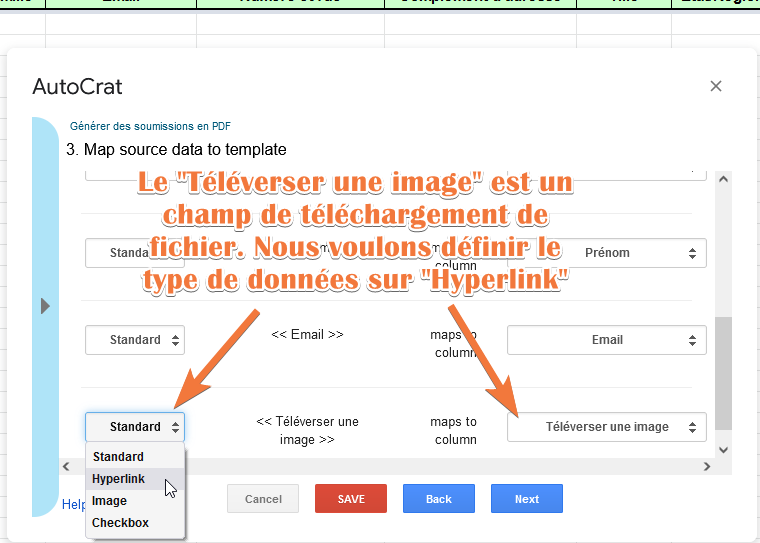Click the red SAVE button
This screenshot has width=760, height=543.
coord(351,498)
